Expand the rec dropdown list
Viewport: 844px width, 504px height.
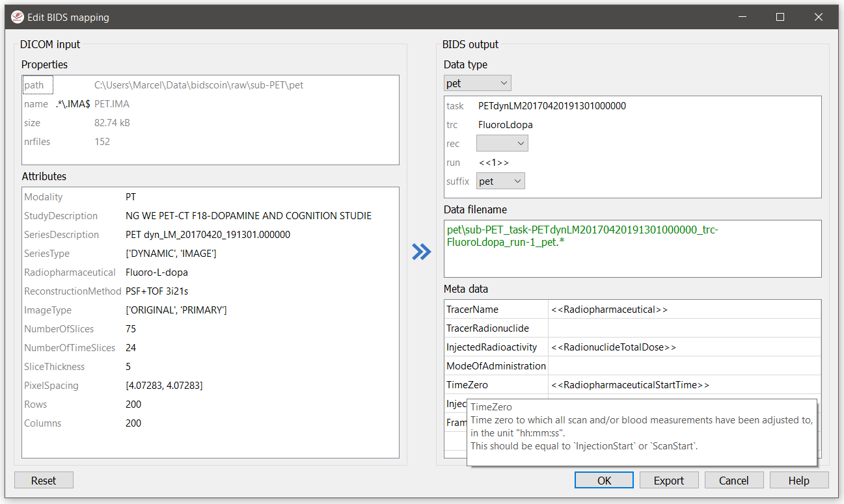502,144
